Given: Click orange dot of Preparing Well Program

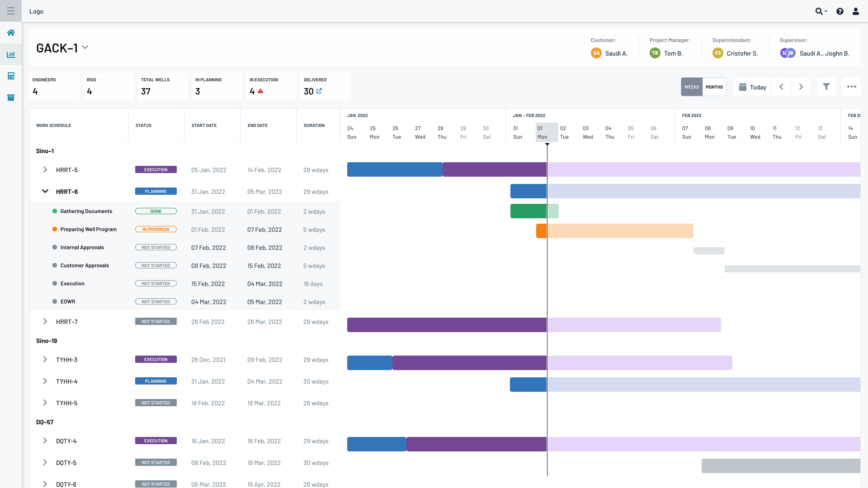Looking at the screenshot, I should [55, 229].
